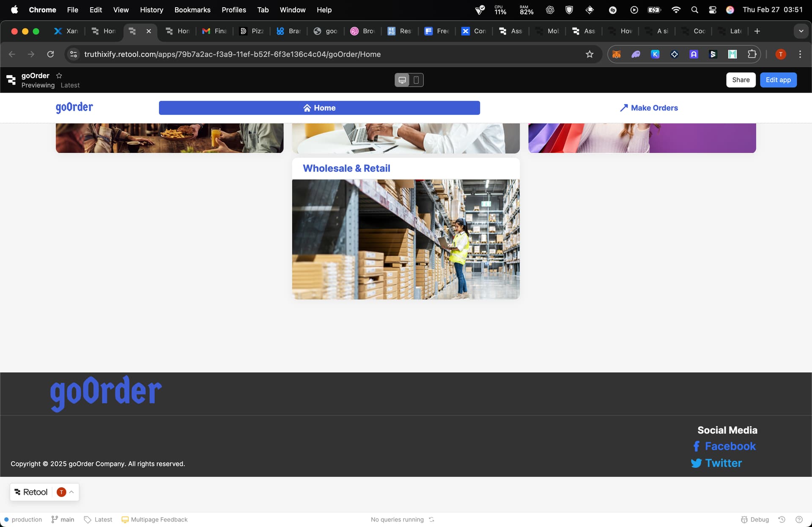The width and height of the screenshot is (812, 527).
Task: Open the history clock icon in status bar
Action: click(782, 519)
